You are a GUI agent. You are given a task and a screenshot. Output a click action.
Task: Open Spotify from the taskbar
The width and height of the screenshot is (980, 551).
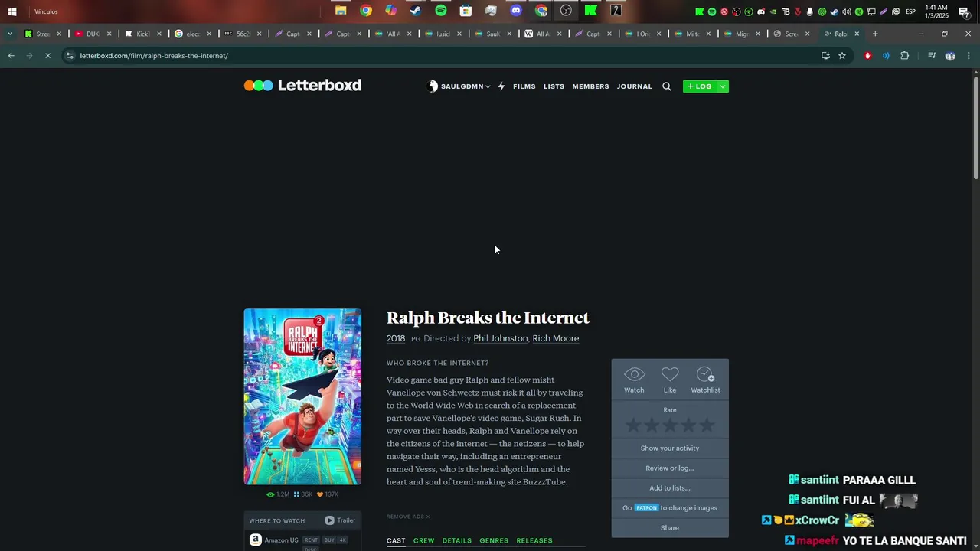pos(441,11)
